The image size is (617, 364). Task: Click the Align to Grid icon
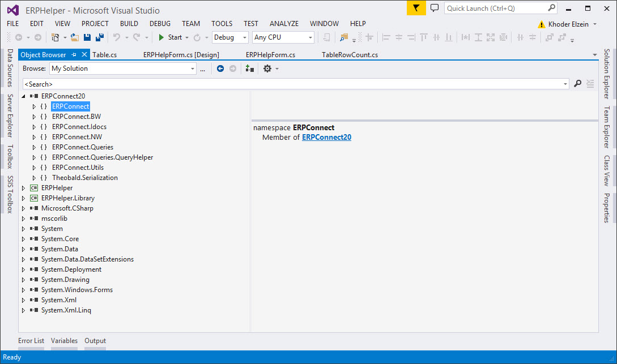(369, 37)
